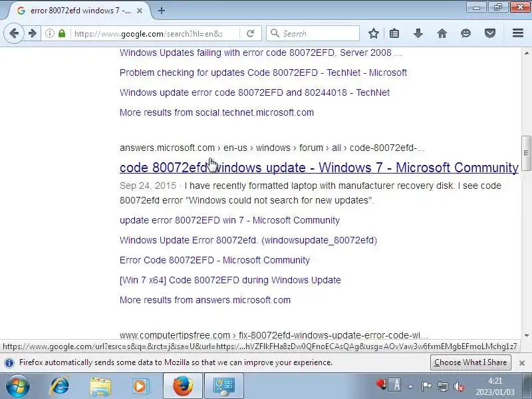Open the Control Panel taskbar button
The height and width of the screenshot is (399, 532).
pyautogui.click(x=223, y=386)
